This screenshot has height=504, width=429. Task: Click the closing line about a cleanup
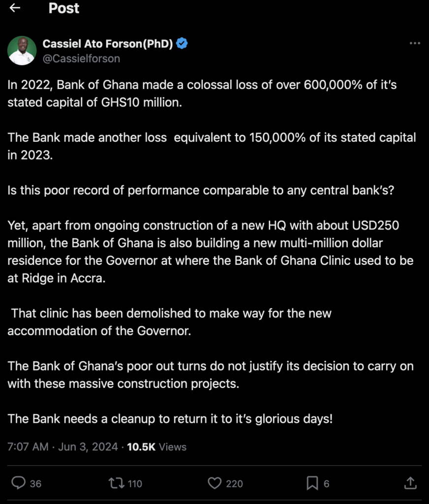[170, 419]
